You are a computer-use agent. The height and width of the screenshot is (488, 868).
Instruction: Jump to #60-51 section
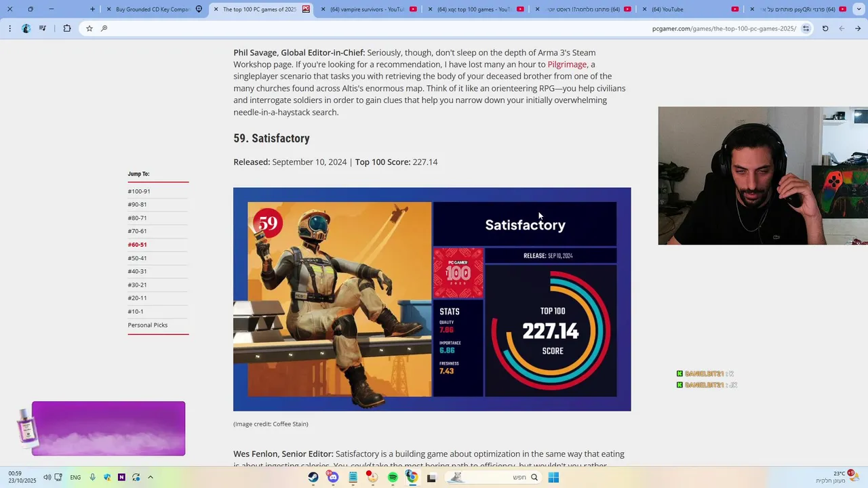click(137, 245)
